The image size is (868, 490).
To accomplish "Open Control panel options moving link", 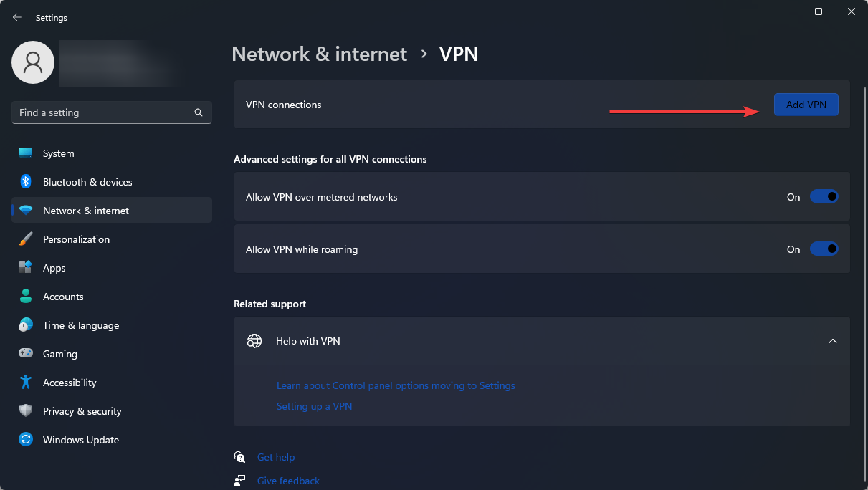I will click(396, 385).
